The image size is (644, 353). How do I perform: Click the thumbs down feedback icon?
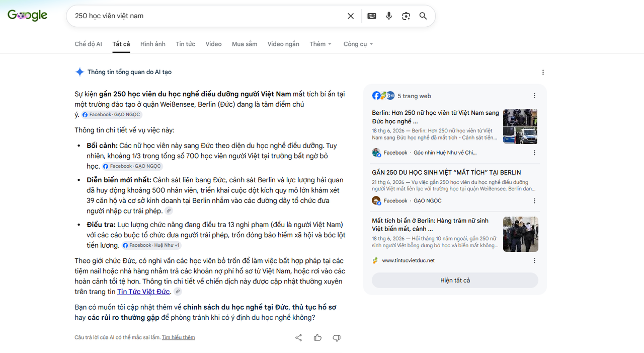[337, 337]
